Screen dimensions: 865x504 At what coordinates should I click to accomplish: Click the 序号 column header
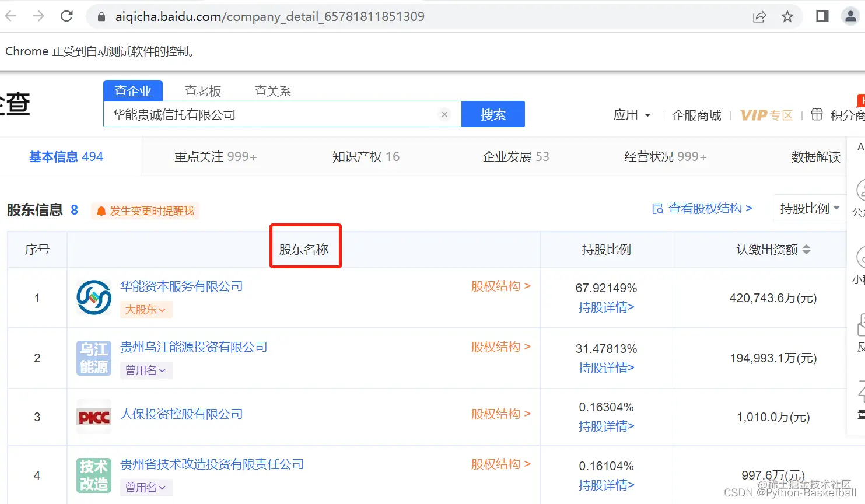(x=37, y=250)
